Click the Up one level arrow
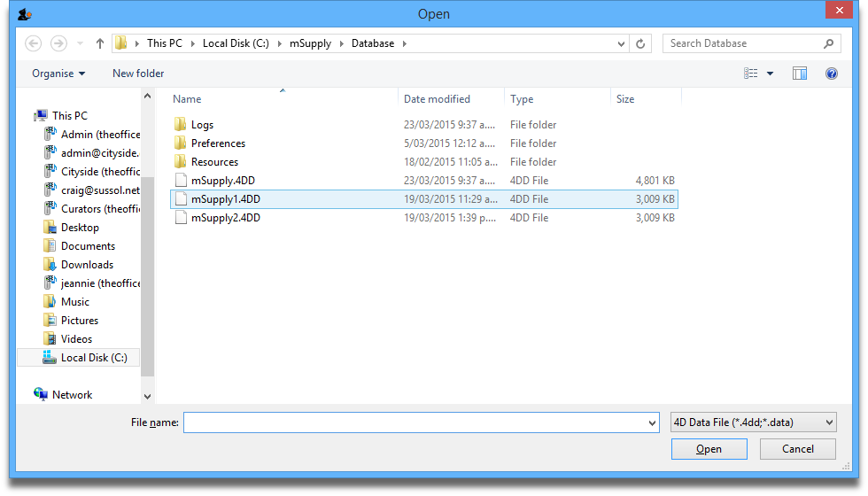 click(x=100, y=43)
